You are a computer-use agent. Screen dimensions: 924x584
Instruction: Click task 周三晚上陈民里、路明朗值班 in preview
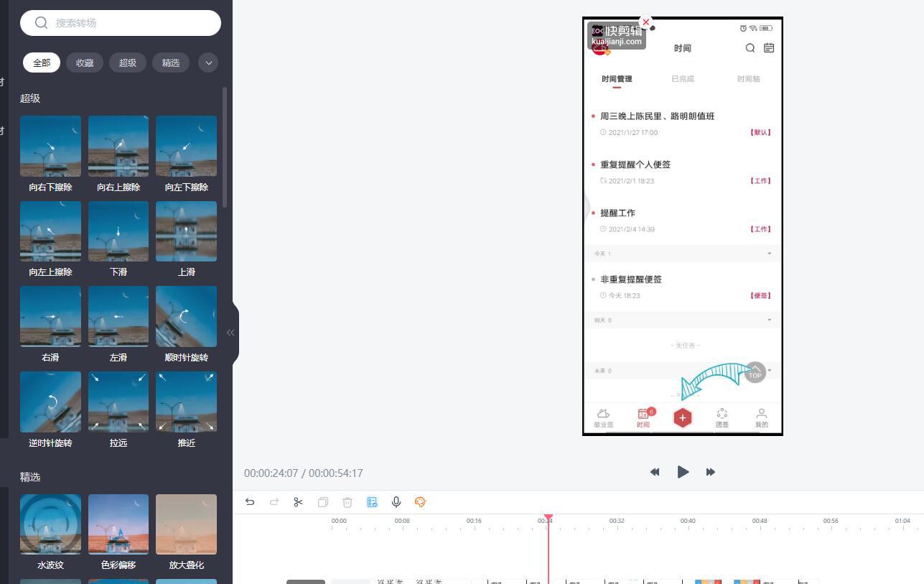pyautogui.click(x=658, y=116)
